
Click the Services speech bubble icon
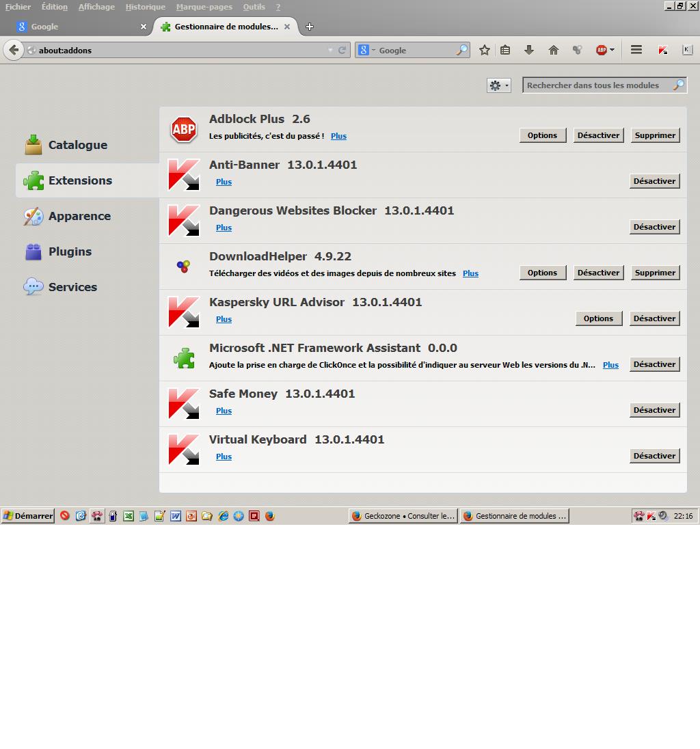point(33,286)
